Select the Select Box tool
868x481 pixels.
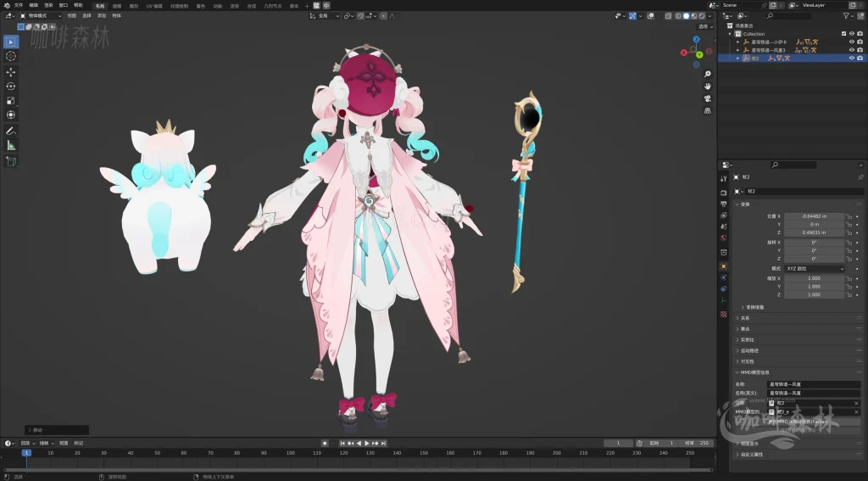pyautogui.click(x=10, y=42)
